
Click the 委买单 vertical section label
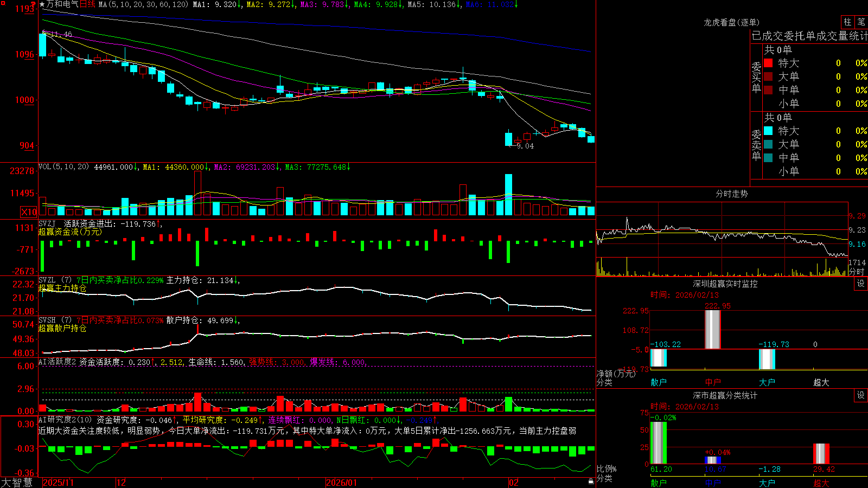(x=756, y=77)
